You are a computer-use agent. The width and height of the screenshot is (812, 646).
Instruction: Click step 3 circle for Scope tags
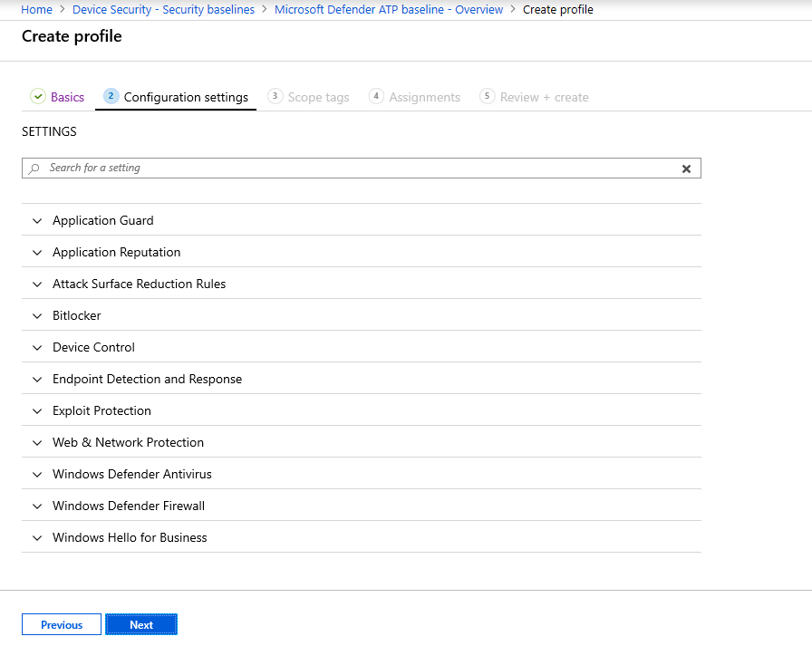point(275,96)
